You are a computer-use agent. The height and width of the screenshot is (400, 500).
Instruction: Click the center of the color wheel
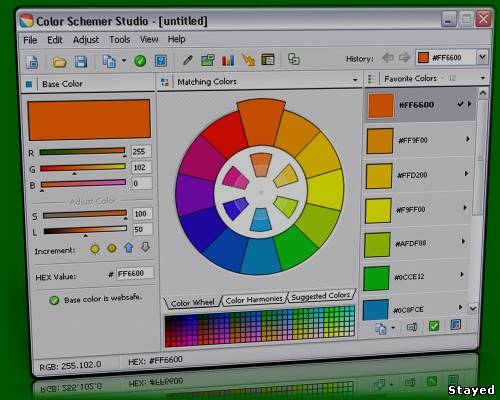261,193
